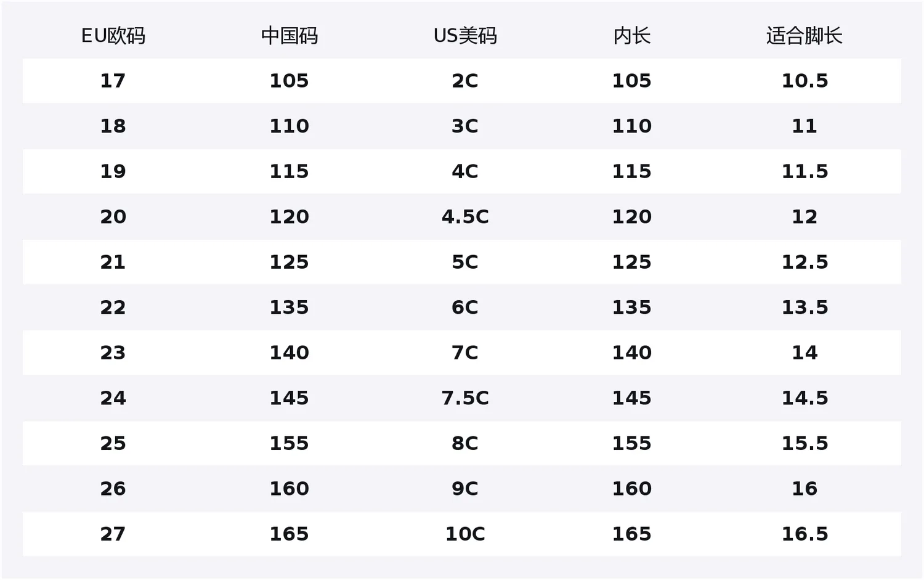
Task: Select the 6C US size cell
Action: click(465, 308)
